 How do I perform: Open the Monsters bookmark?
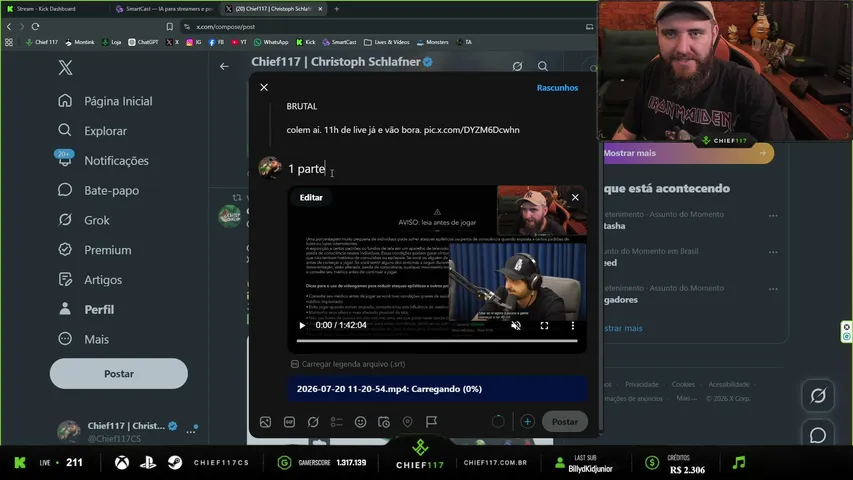433,42
